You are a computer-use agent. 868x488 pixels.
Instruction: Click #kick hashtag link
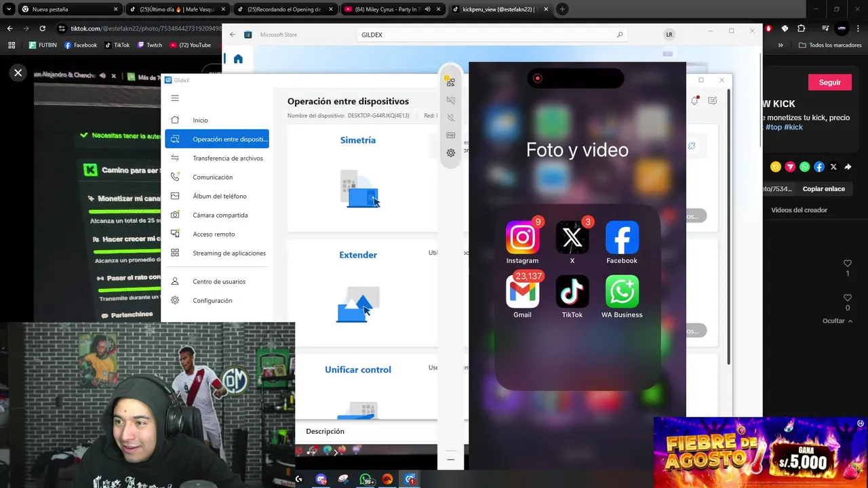[793, 127]
